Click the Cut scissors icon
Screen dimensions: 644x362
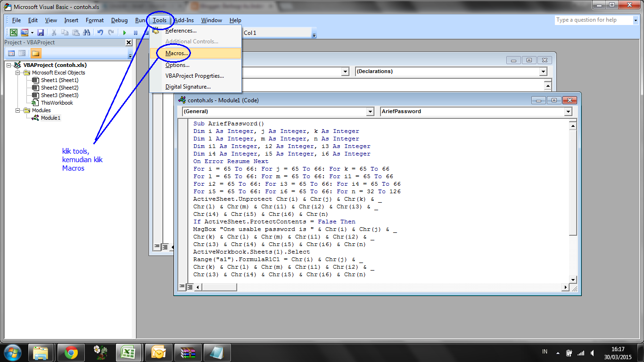(x=54, y=33)
